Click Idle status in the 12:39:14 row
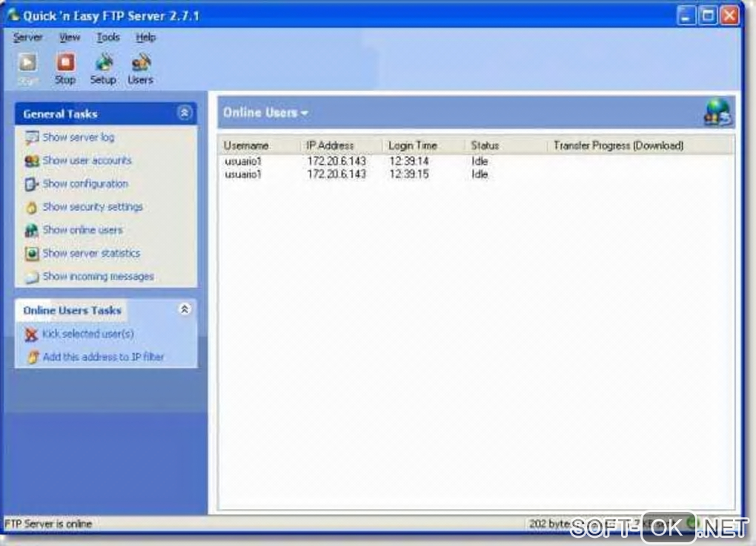This screenshot has height=546, width=756. (x=480, y=161)
